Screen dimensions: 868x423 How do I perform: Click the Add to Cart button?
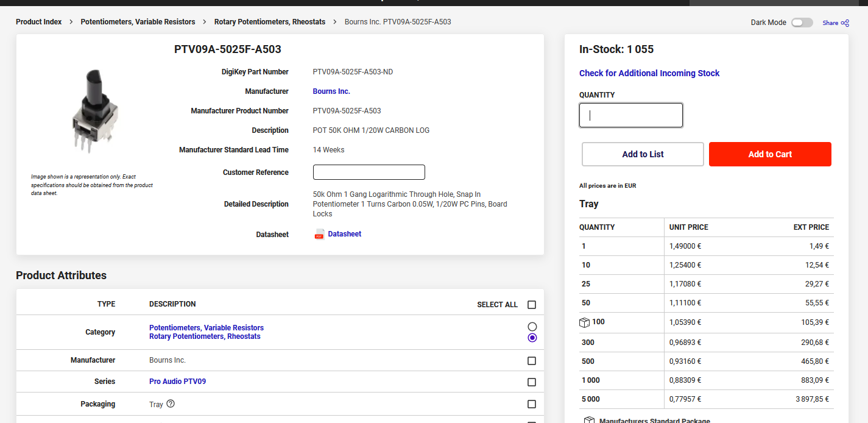770,154
